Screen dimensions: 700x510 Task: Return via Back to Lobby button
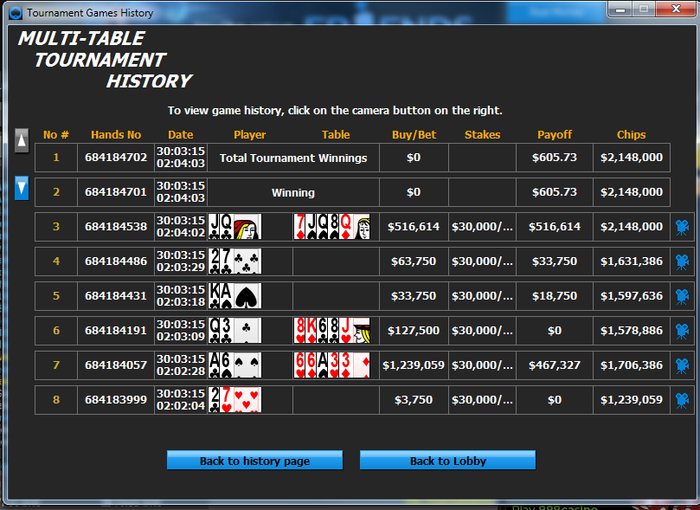click(x=448, y=460)
